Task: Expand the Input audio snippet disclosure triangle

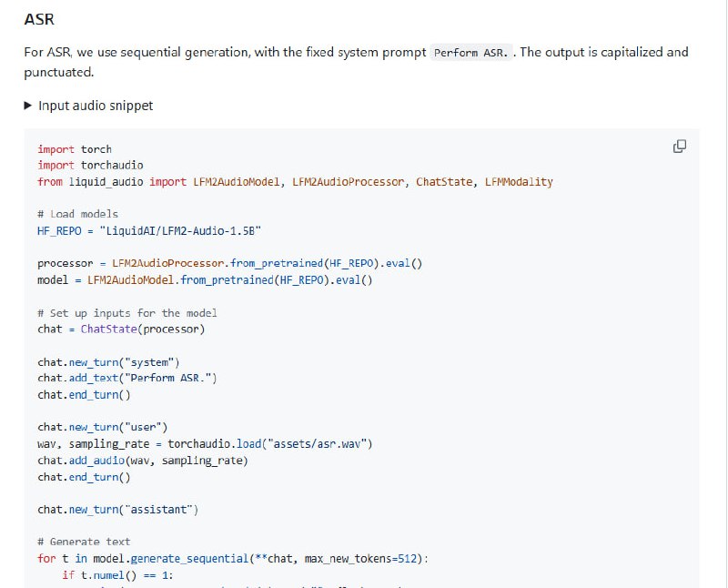Action: click(28, 106)
